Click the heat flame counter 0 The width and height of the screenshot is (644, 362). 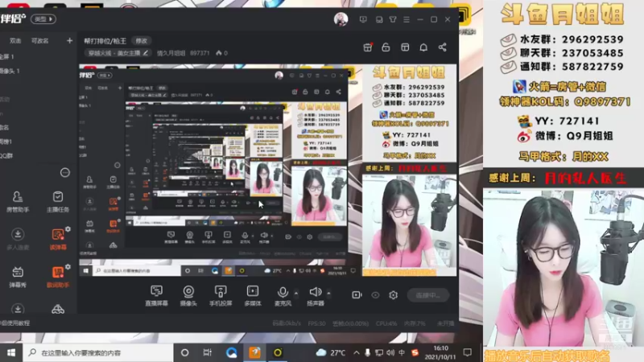click(x=221, y=53)
